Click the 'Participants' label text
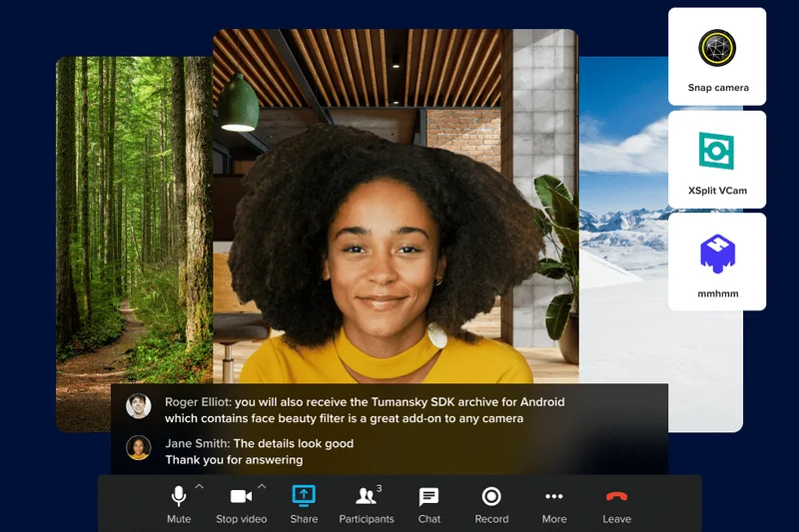This screenshot has width=799, height=532. pos(367,519)
